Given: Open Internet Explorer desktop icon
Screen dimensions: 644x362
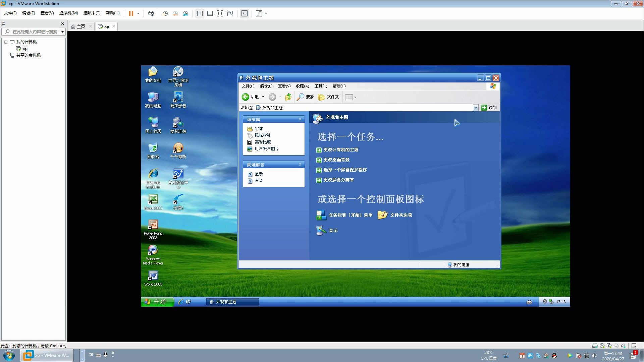Looking at the screenshot, I should coord(153,178).
